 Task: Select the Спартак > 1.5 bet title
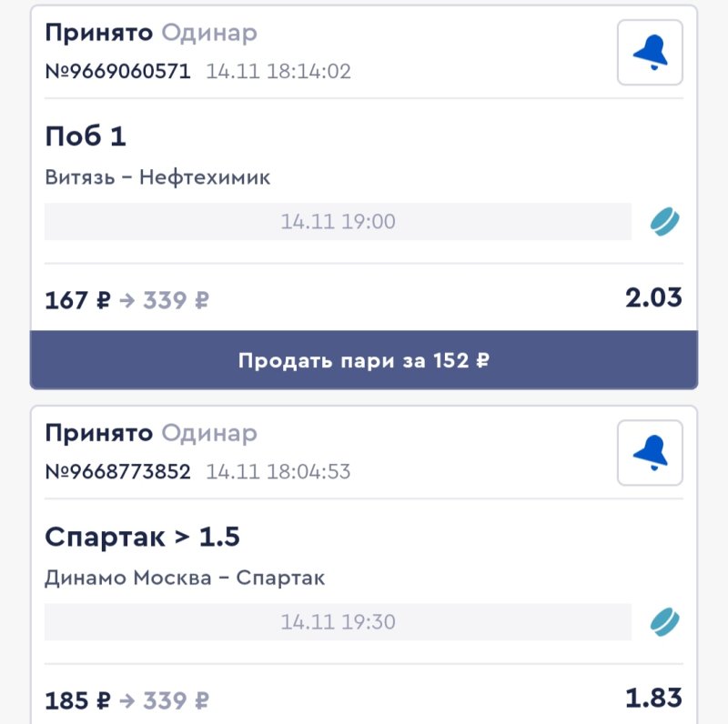tap(142, 538)
